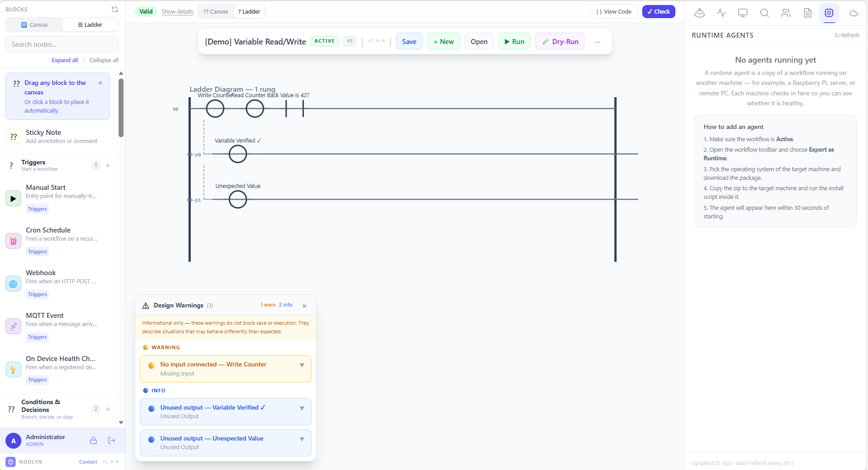Click the workflow title Variable Read/Write

coord(255,41)
